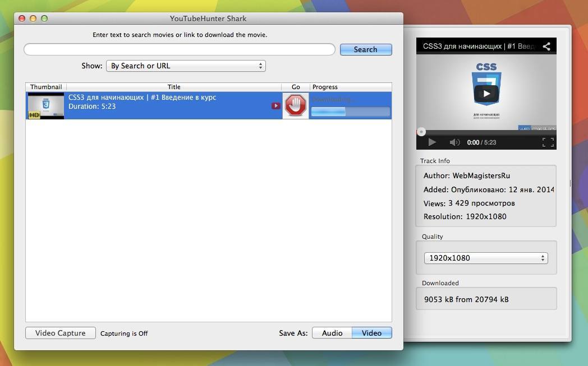This screenshot has width=588, height=366.
Task: Select the 'CSS3 для начинающих' title text in the list
Action: point(142,98)
